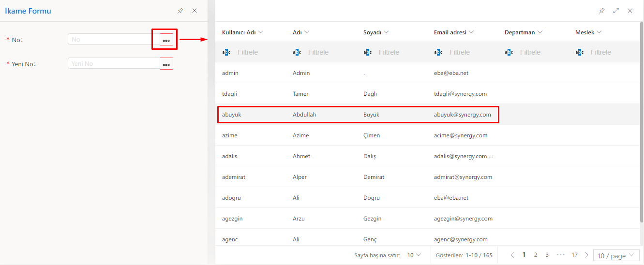Open Sayfa başına satır dropdown
The height and width of the screenshot is (265, 644).
[414, 255]
